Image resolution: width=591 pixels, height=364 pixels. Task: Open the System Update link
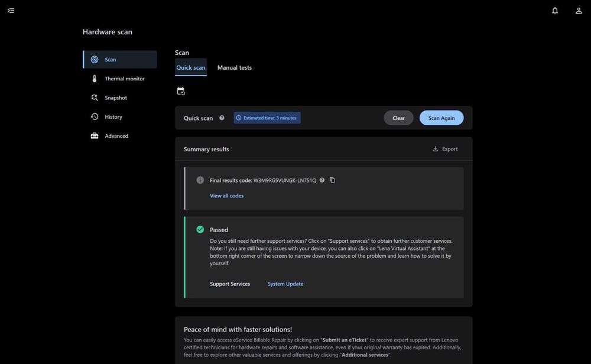pyautogui.click(x=285, y=284)
